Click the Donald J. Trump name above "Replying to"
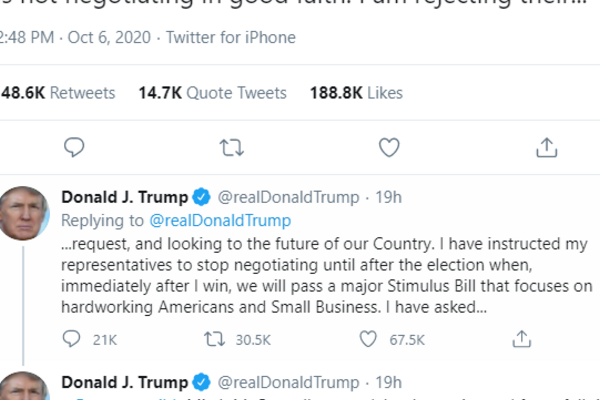The width and height of the screenshot is (600, 400). (x=124, y=197)
